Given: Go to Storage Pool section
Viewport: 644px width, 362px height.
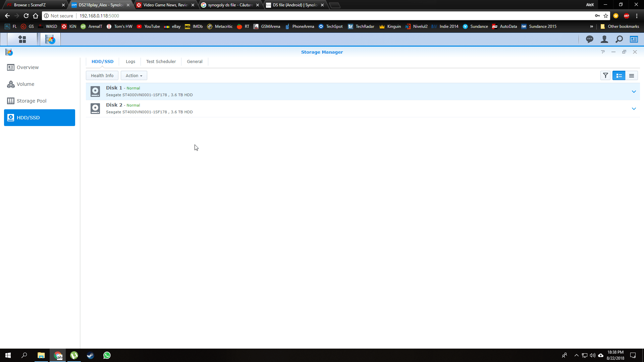Looking at the screenshot, I should click(x=32, y=101).
